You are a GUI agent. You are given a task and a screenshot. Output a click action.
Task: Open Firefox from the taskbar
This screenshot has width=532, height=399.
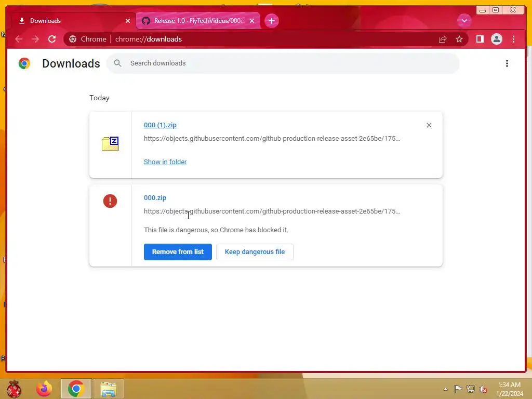pos(44,389)
